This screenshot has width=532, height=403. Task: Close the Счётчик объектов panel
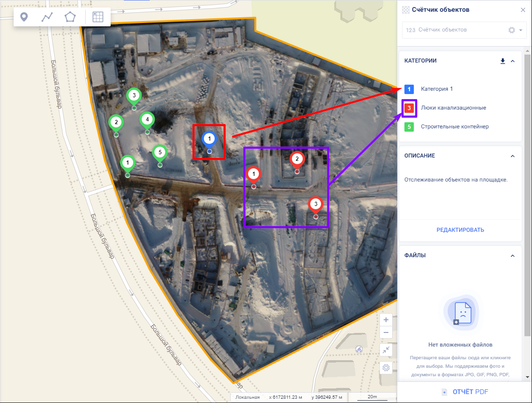coord(523,10)
